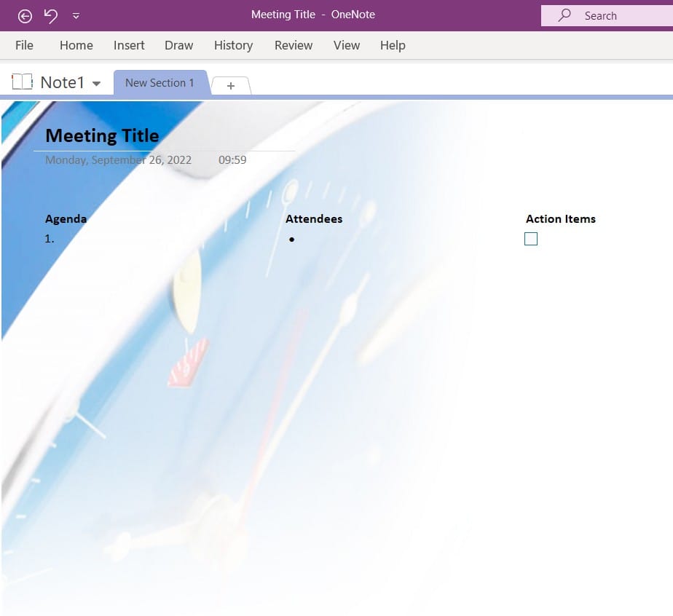The width and height of the screenshot is (673, 616).
Task: Click the notebook icon beside Note1
Action: [22, 82]
